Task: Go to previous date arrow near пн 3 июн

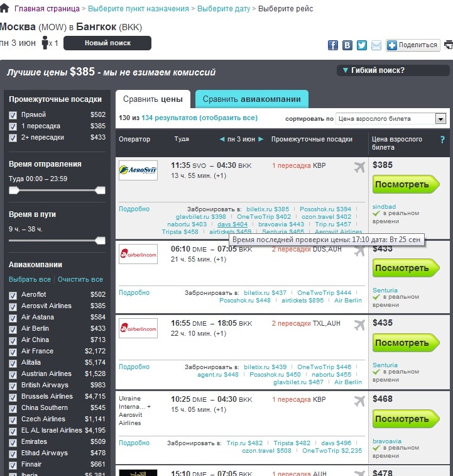Action: click(222, 139)
